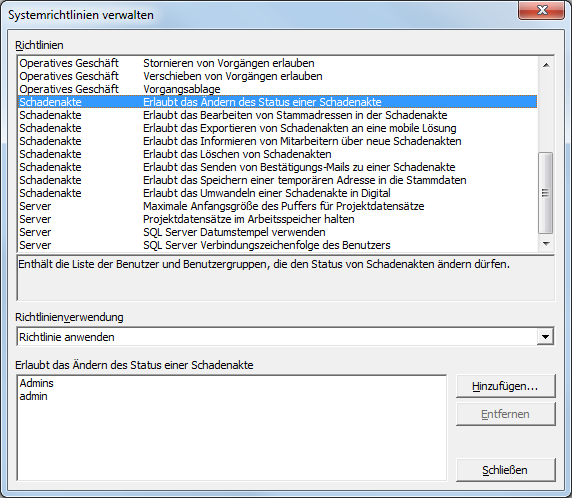Click the Richtlinien list scrollbar thumb
The image size is (572, 498).
tap(546, 193)
